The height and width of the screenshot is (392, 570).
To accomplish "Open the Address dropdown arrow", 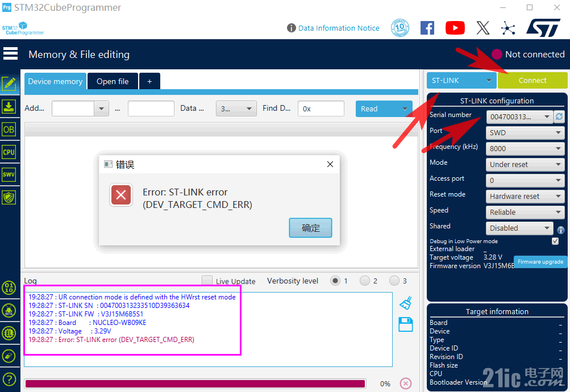I will coord(101,109).
